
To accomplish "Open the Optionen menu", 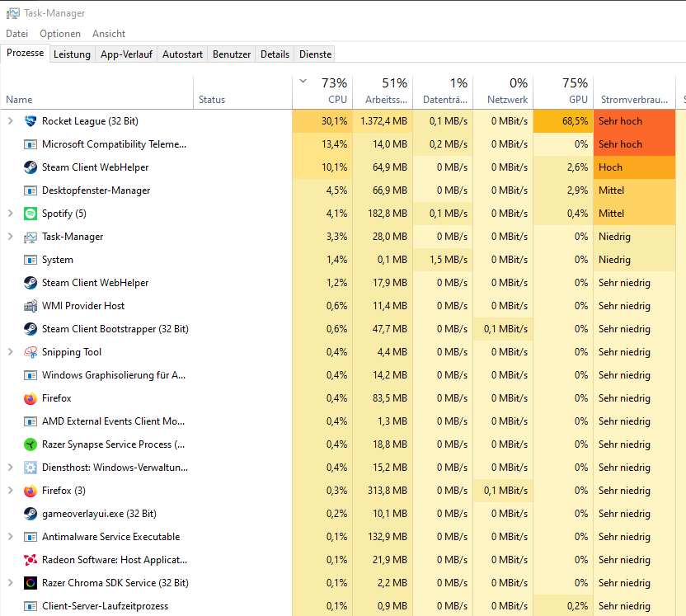I will click(x=60, y=34).
